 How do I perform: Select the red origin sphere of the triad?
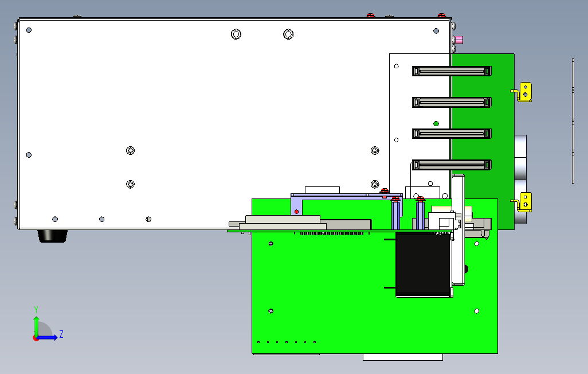[36, 338]
